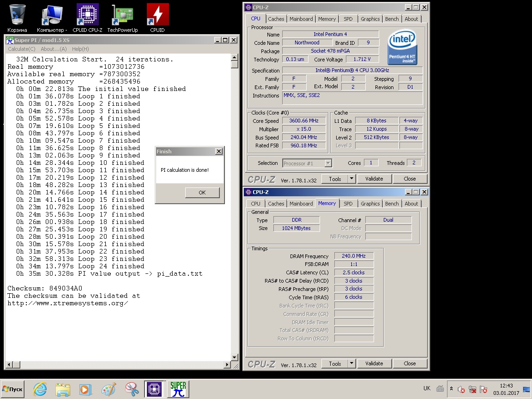Click Close button in lower CPU-Z
Screen dimensions: 532x399
tap(410, 363)
